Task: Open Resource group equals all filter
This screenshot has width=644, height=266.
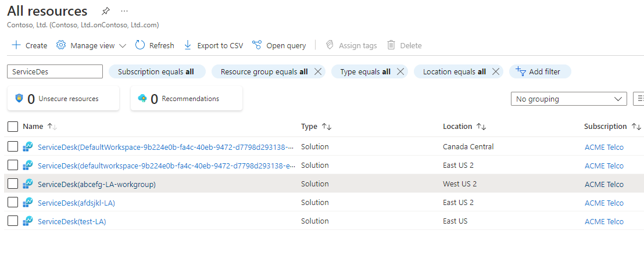Action: 264,71
